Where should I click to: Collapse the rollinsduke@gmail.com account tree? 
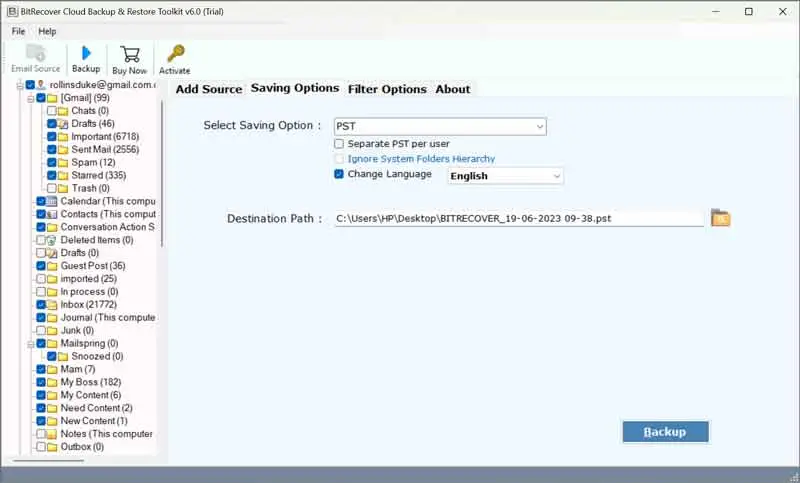tap(20, 85)
